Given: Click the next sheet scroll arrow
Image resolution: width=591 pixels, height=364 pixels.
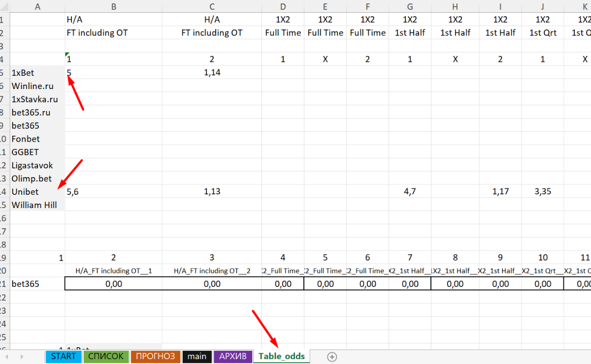Looking at the screenshot, I should (x=21, y=357).
